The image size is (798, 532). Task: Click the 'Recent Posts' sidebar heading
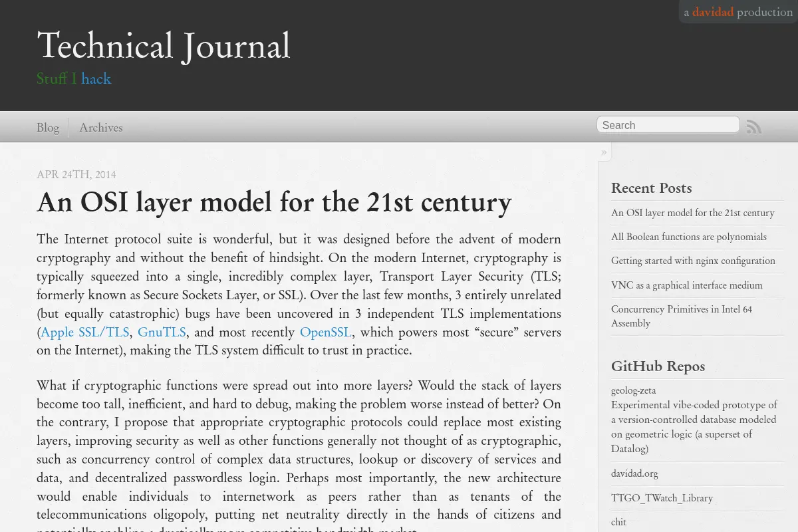click(x=652, y=188)
